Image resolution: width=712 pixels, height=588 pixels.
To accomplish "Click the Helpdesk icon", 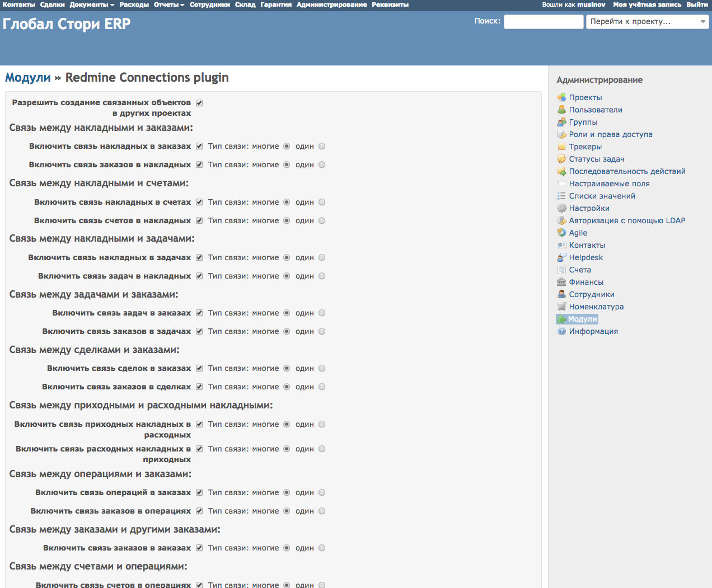I will pyautogui.click(x=561, y=257).
